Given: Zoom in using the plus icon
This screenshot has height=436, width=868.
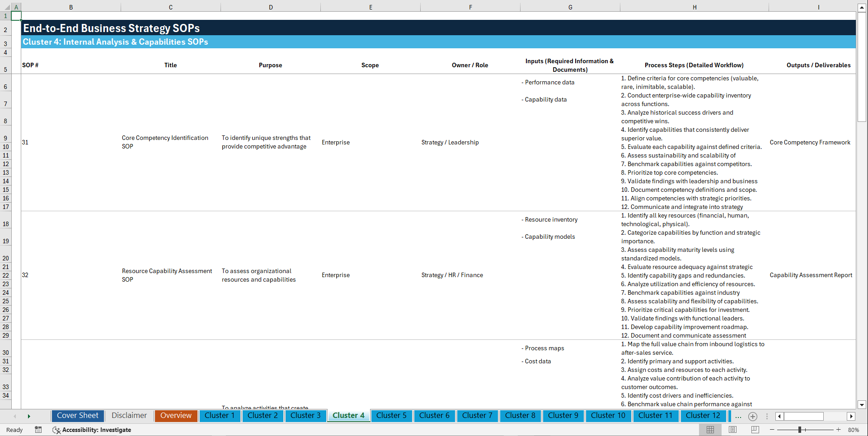Looking at the screenshot, I should tap(839, 430).
